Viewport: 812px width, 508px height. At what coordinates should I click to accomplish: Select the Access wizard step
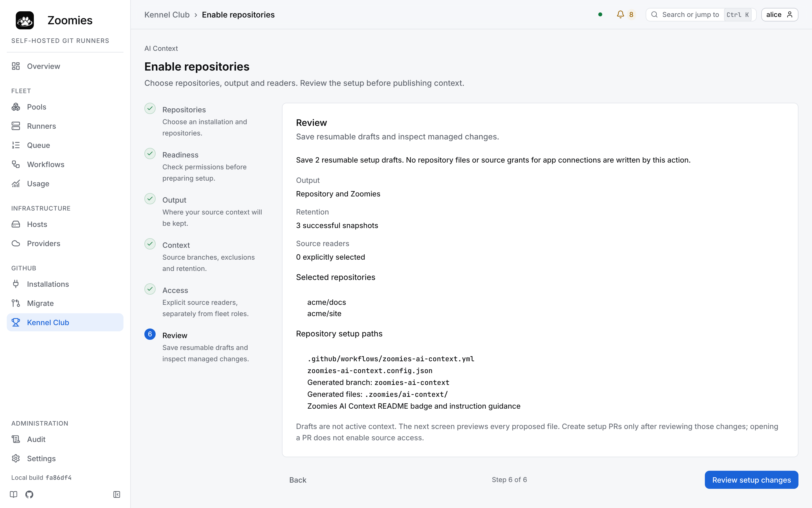coord(175,290)
